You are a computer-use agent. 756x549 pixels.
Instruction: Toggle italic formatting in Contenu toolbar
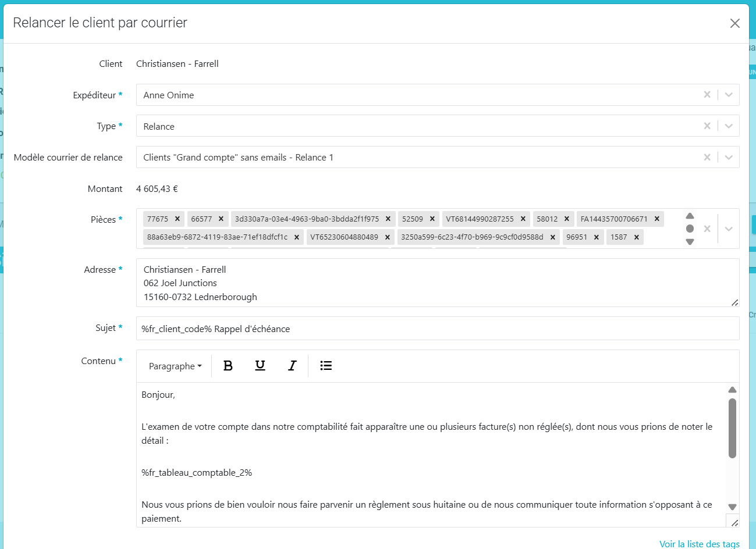point(292,366)
